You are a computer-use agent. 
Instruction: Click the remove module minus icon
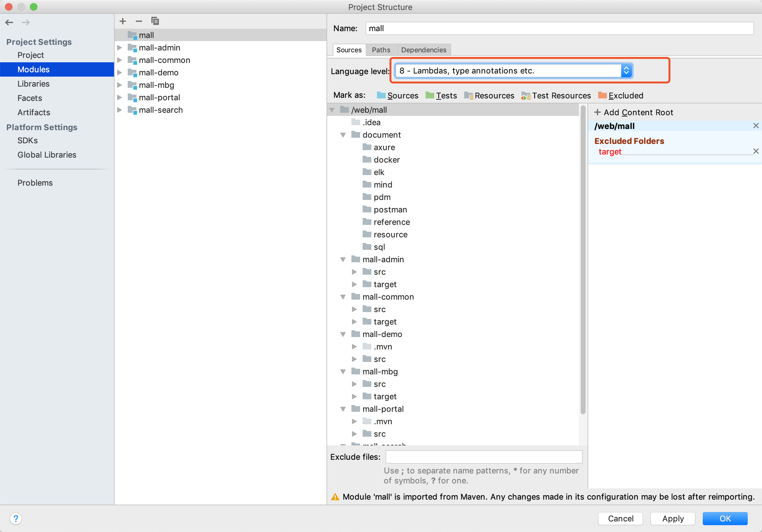139,21
